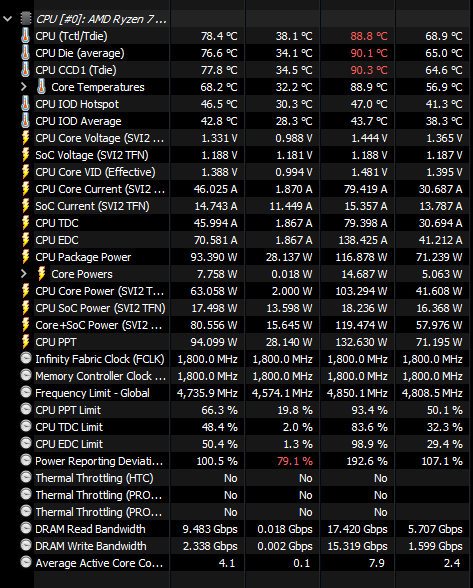Click round icon next to DRAM Write Bandwidth
Screen dimensions: 473x588
[26, 545]
